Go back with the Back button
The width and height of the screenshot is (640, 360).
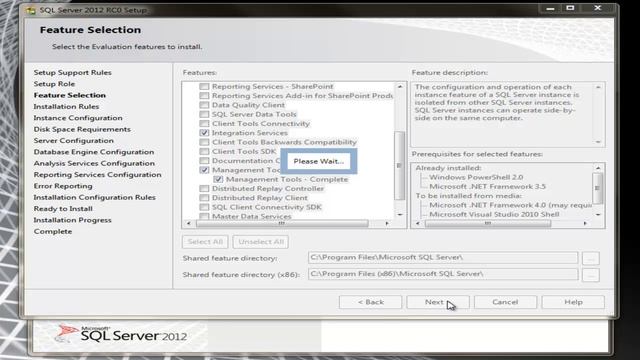[x=370, y=302]
